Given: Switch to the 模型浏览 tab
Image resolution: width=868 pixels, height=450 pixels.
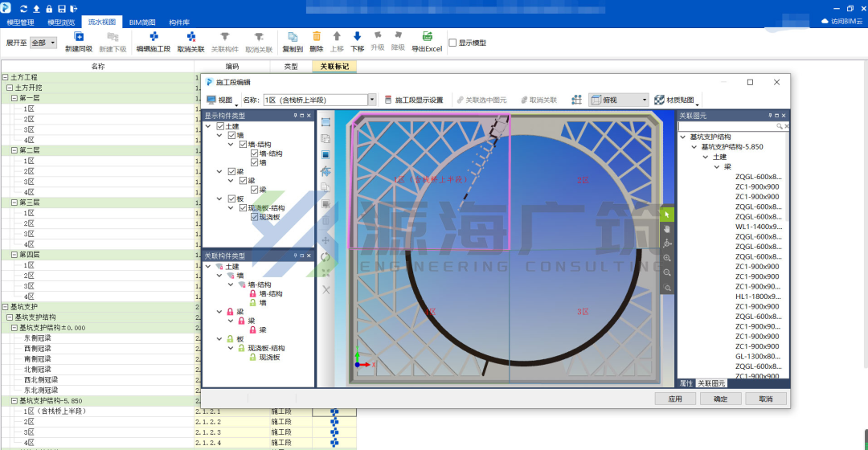Looking at the screenshot, I should click(61, 22).
